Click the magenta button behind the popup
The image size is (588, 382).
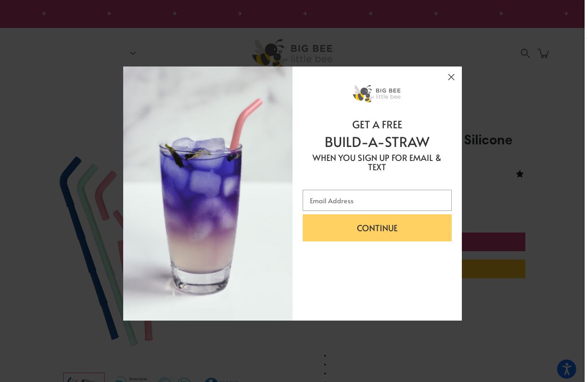point(493,242)
